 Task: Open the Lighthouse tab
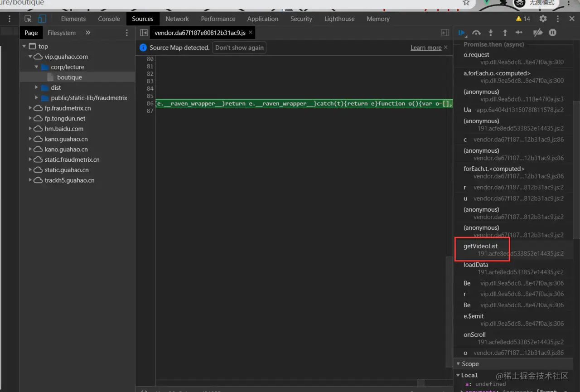coord(339,19)
